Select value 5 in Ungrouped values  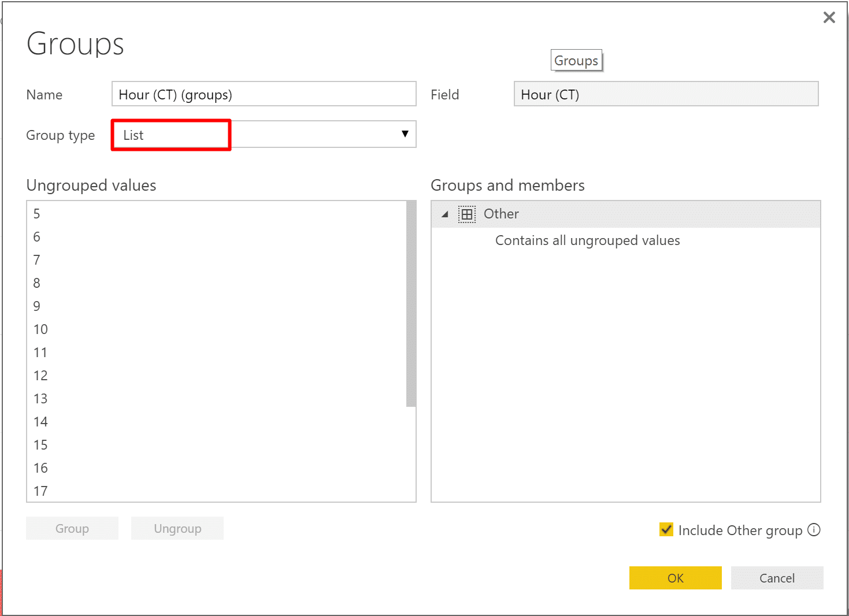[216, 214]
